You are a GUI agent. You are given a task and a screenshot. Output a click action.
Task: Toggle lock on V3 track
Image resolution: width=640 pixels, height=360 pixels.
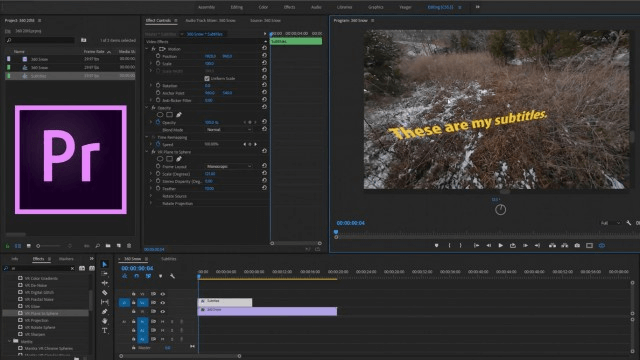click(133, 294)
